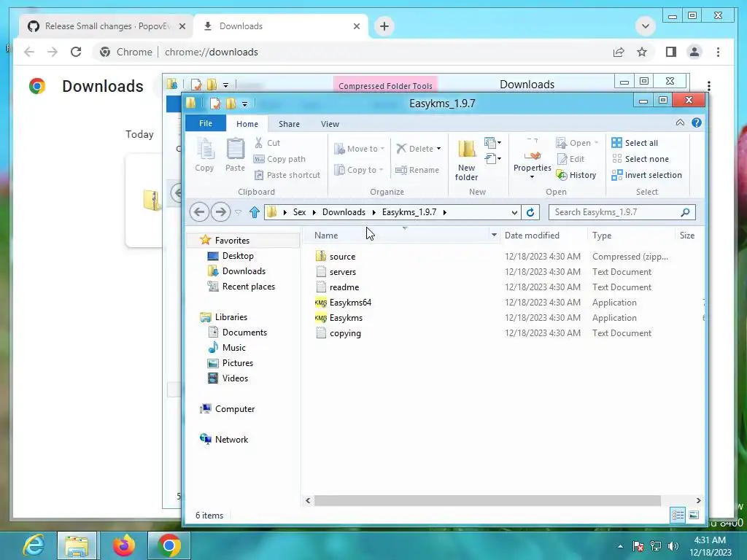Bookmark this page with star icon
Screen dimensions: 747x560
click(642, 52)
